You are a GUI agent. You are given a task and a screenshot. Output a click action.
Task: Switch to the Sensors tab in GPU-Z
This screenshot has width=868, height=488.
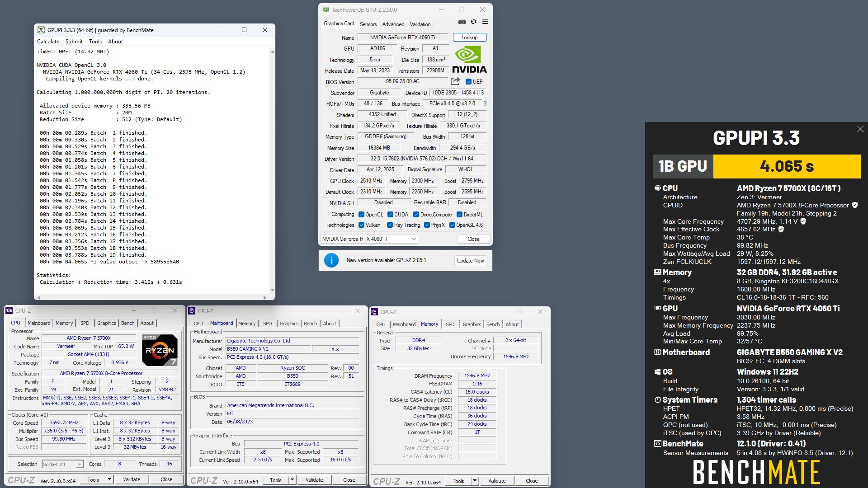pyautogui.click(x=368, y=24)
